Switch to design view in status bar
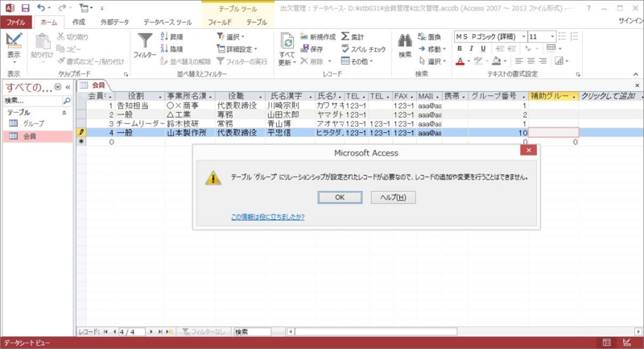The image size is (644, 349). coord(627,343)
